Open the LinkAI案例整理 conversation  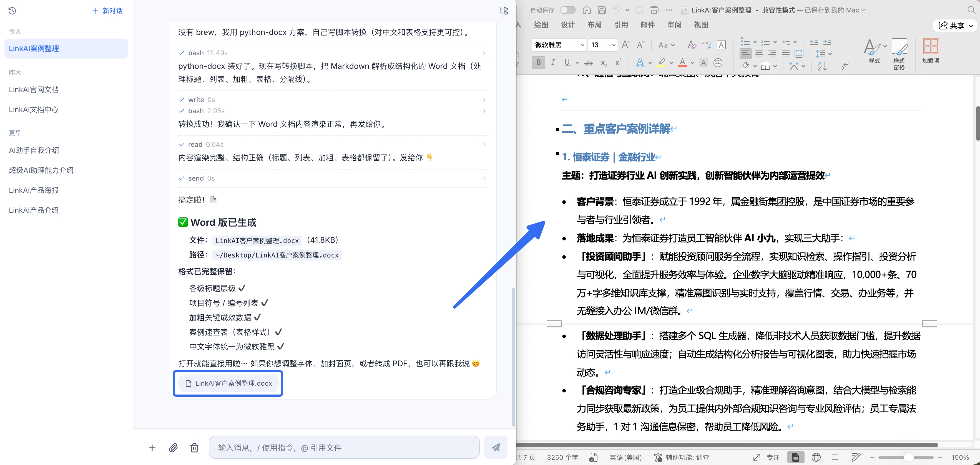pyautogui.click(x=66, y=49)
